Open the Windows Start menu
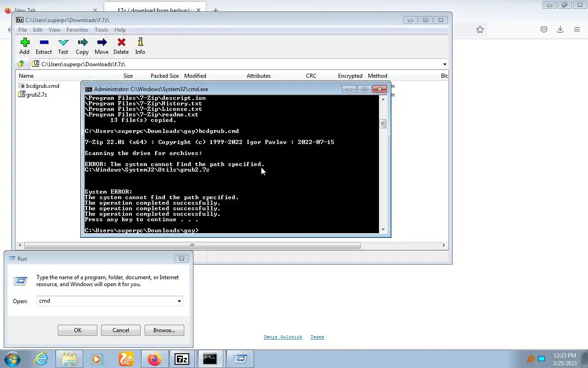Viewport: 588px width, 368px height. click(x=12, y=359)
